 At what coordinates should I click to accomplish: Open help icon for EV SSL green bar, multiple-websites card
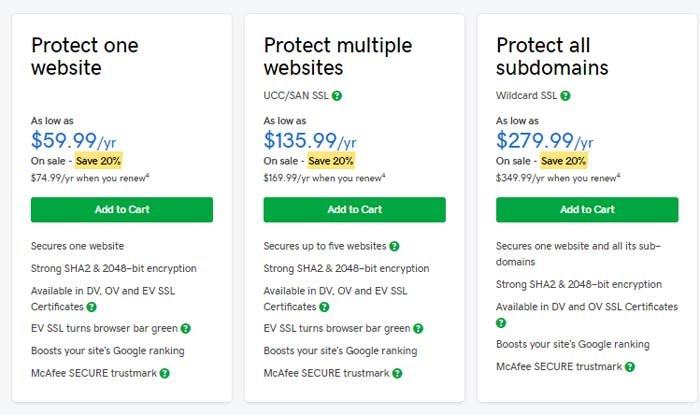[x=418, y=328]
